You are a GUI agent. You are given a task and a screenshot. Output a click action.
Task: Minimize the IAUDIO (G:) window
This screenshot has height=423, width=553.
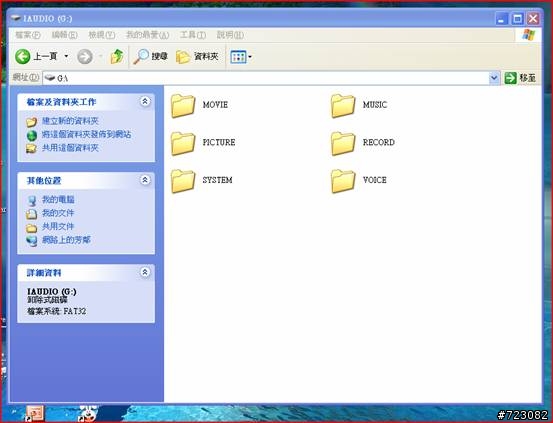click(x=501, y=19)
